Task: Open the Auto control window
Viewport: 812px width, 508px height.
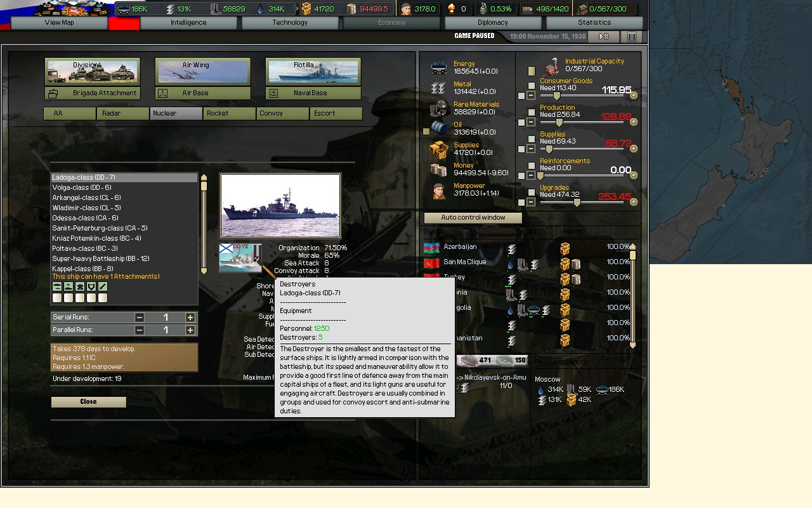Action: coord(473,218)
